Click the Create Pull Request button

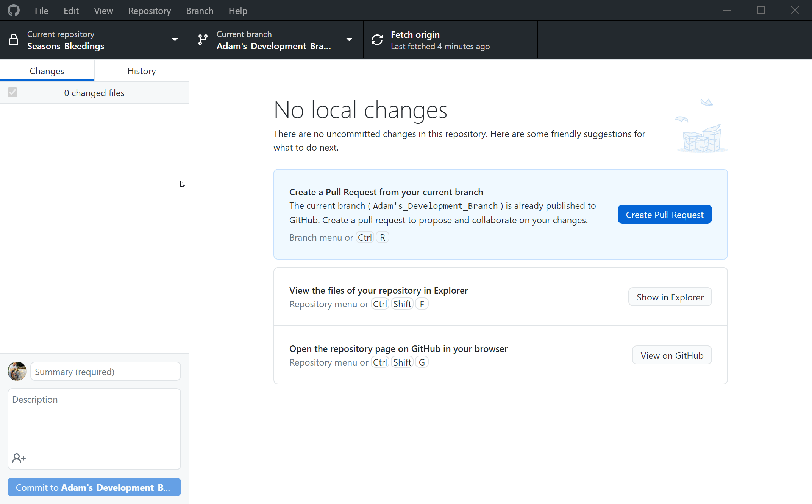pyautogui.click(x=664, y=215)
